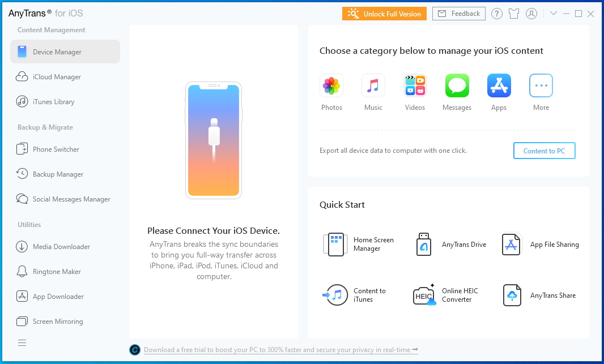The width and height of the screenshot is (604, 364).
Task: Click the round promo icon beside link
Action: tap(134, 350)
